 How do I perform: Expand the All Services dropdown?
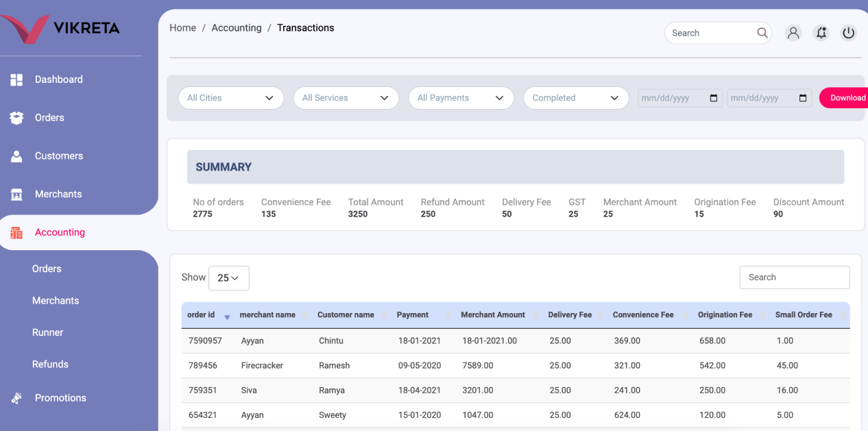pyautogui.click(x=346, y=98)
